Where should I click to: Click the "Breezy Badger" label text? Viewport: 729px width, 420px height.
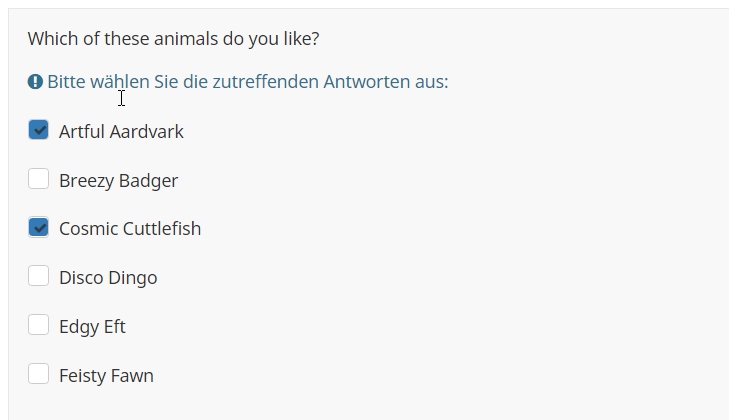tap(118, 181)
